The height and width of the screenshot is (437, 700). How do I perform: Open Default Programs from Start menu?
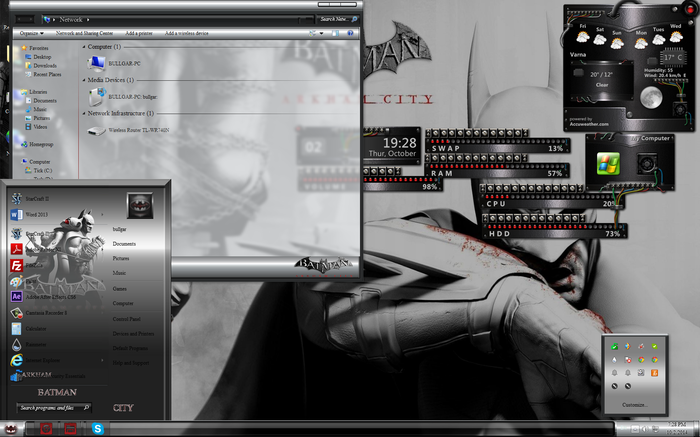[x=130, y=348]
